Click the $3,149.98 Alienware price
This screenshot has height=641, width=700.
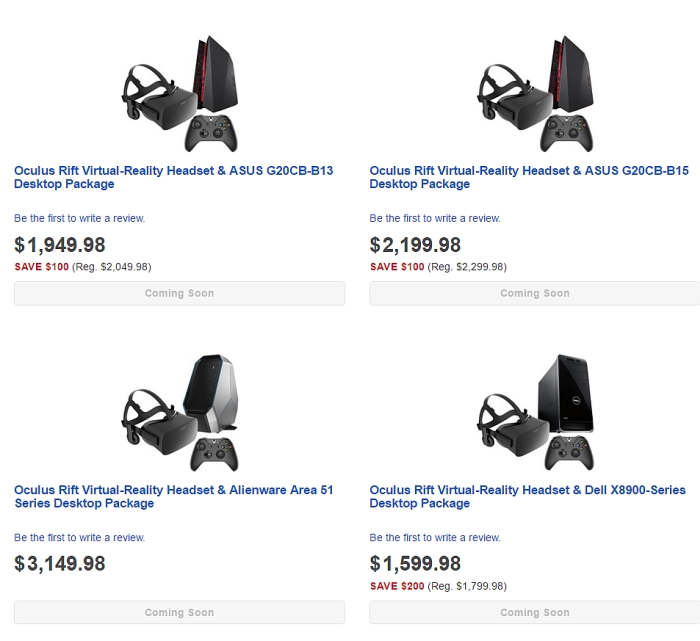pyautogui.click(x=60, y=564)
